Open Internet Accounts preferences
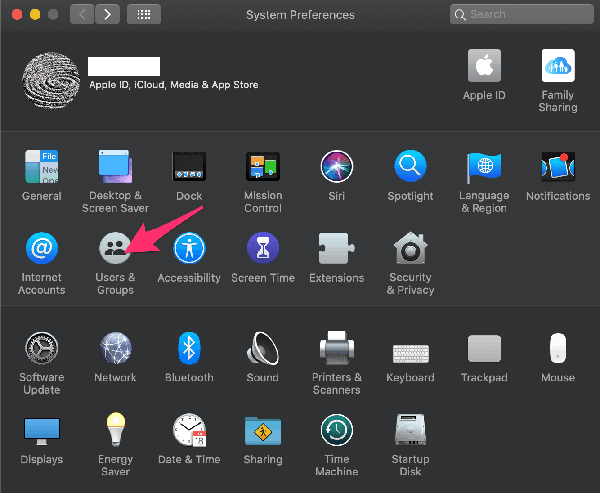This screenshot has height=493, width=600. [42, 248]
